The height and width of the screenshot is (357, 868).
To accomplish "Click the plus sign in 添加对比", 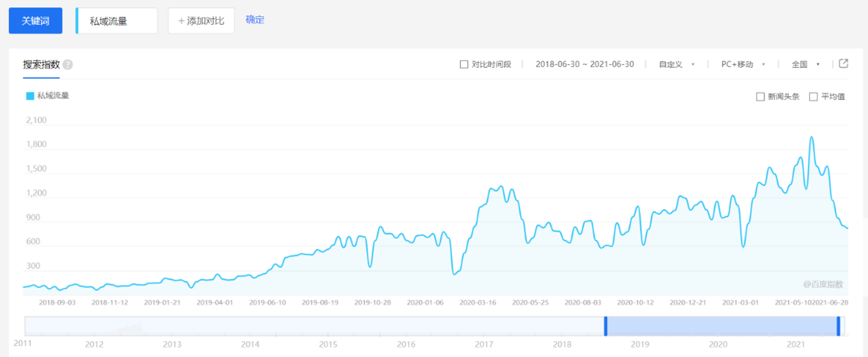I will point(182,21).
